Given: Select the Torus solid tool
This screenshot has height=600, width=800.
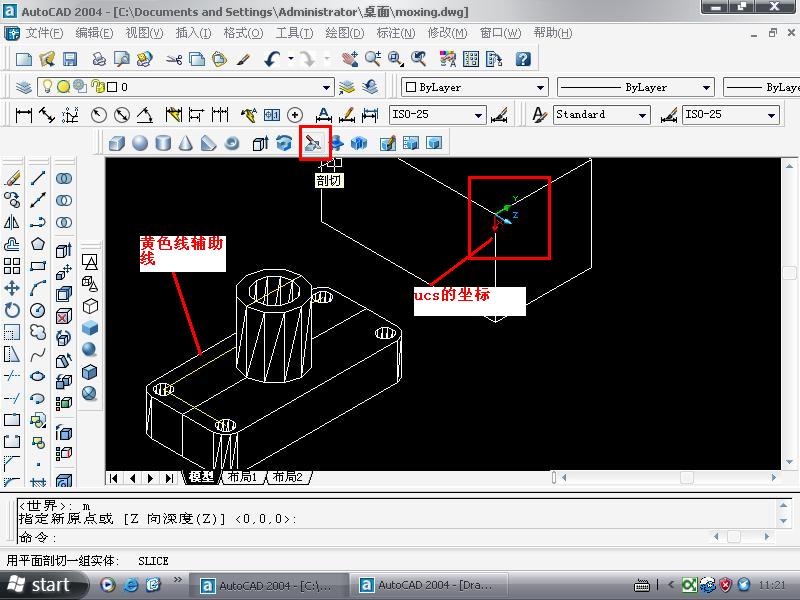Looking at the screenshot, I should 232,143.
